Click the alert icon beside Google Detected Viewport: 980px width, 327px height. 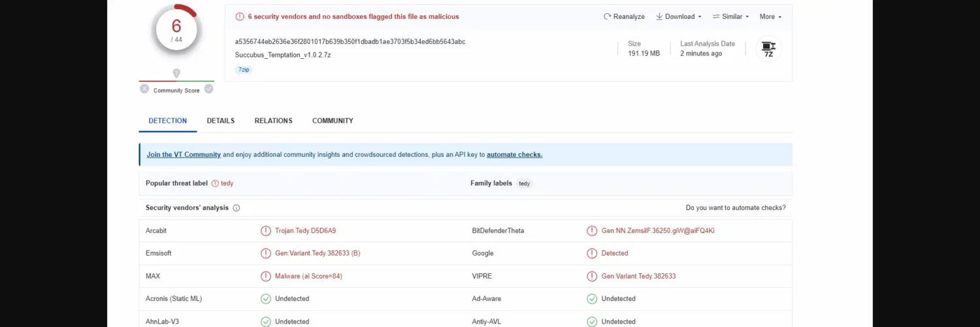tap(592, 253)
